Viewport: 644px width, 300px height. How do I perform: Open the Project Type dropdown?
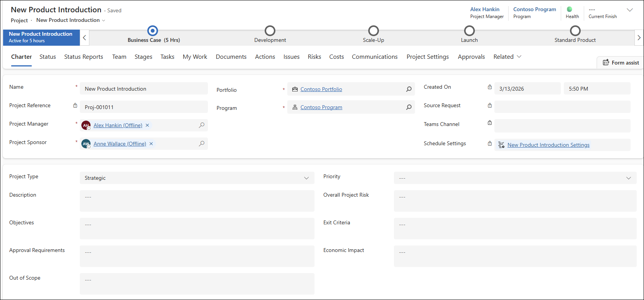click(306, 178)
